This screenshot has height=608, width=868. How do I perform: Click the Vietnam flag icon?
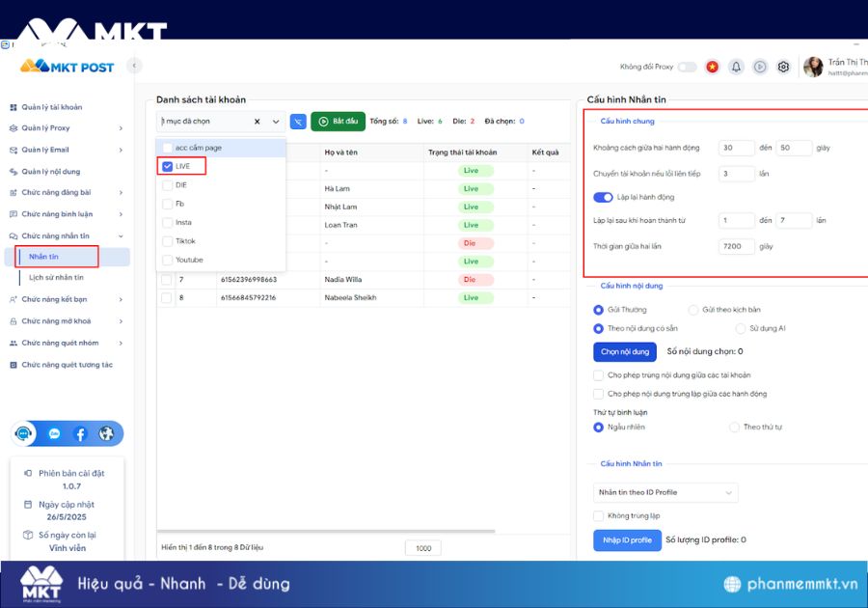(712, 66)
